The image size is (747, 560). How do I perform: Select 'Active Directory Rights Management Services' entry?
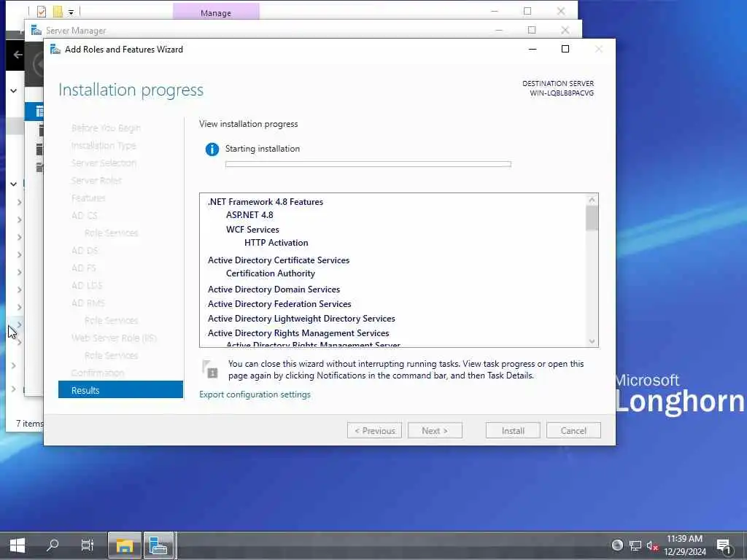(298, 333)
